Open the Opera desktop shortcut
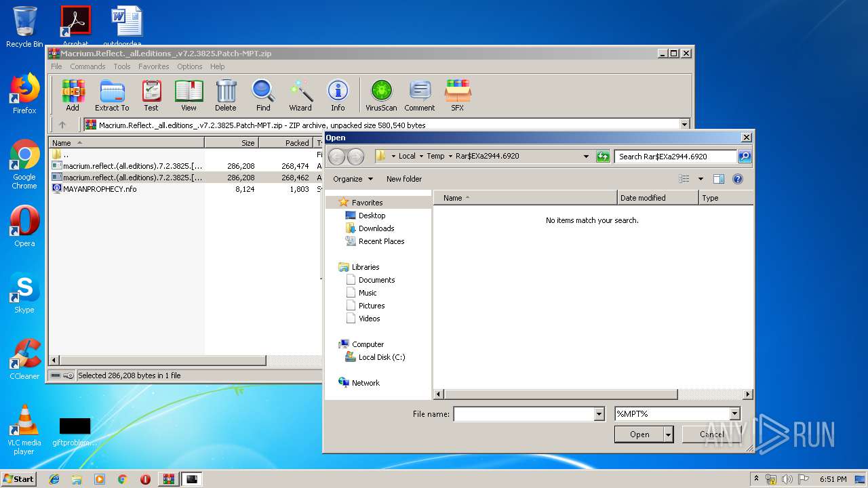 pos(24,226)
